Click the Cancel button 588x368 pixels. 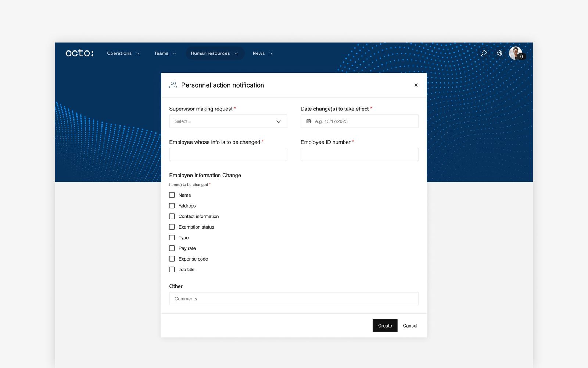410,325
